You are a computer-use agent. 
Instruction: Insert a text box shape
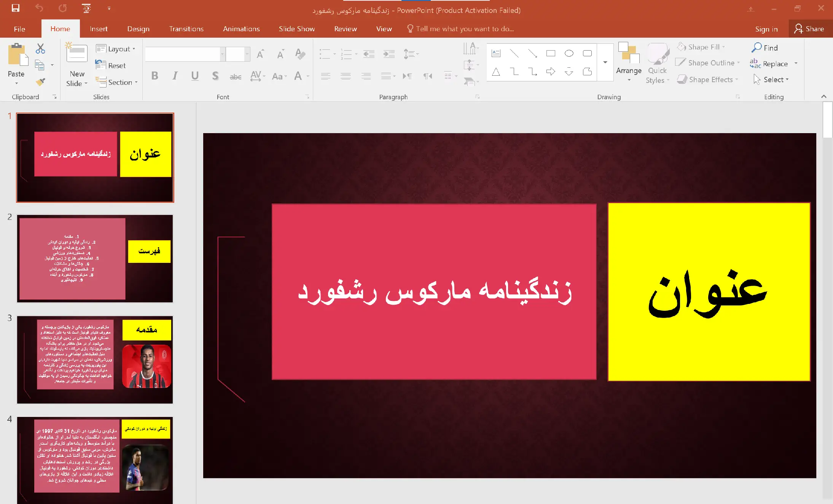click(x=496, y=53)
